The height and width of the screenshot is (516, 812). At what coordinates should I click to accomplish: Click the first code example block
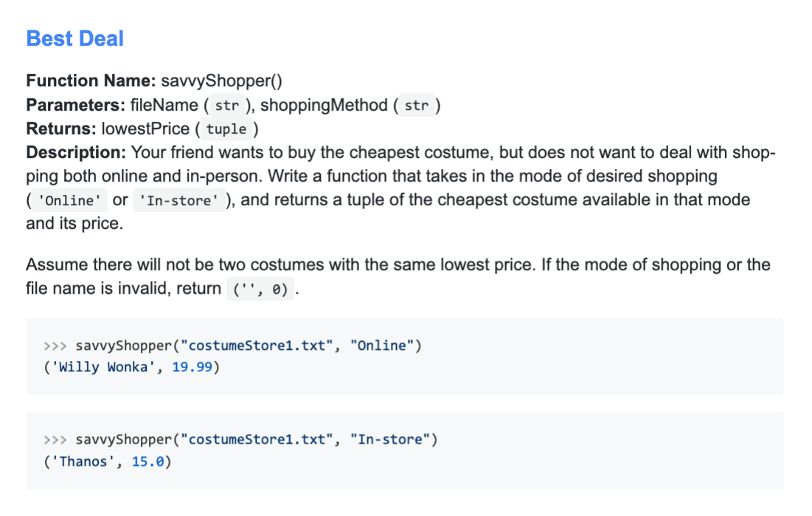coord(404,357)
